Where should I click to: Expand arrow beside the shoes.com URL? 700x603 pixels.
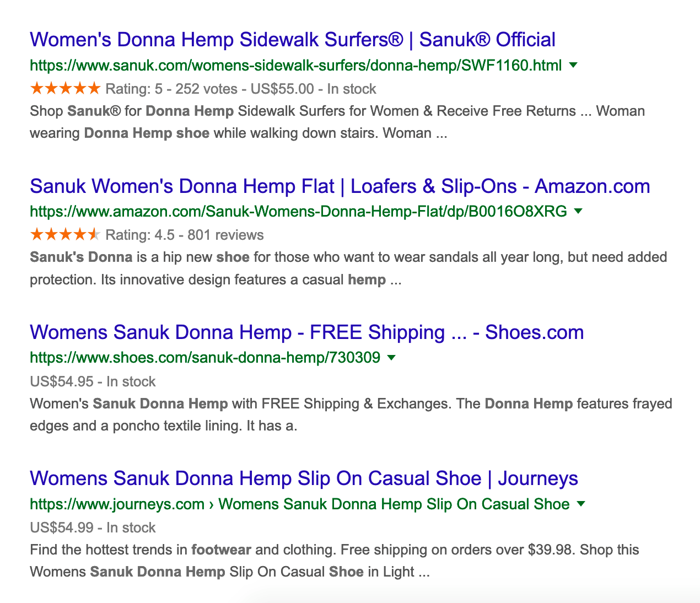tap(391, 358)
